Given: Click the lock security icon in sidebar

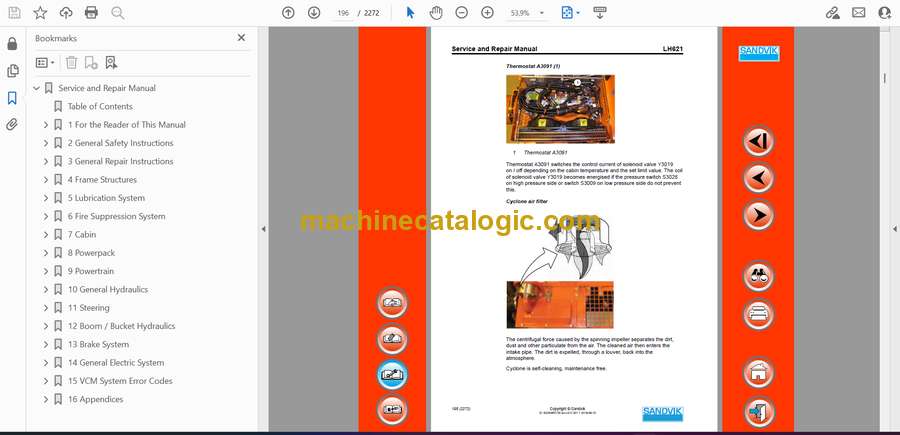Looking at the screenshot, I should 12,44.
